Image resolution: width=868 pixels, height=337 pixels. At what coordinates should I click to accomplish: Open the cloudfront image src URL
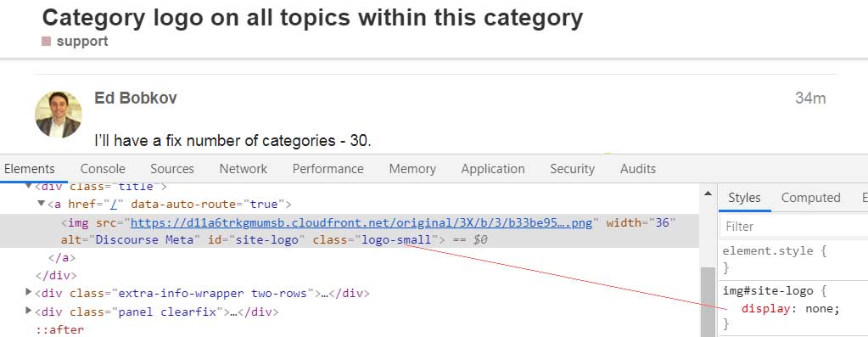click(361, 223)
